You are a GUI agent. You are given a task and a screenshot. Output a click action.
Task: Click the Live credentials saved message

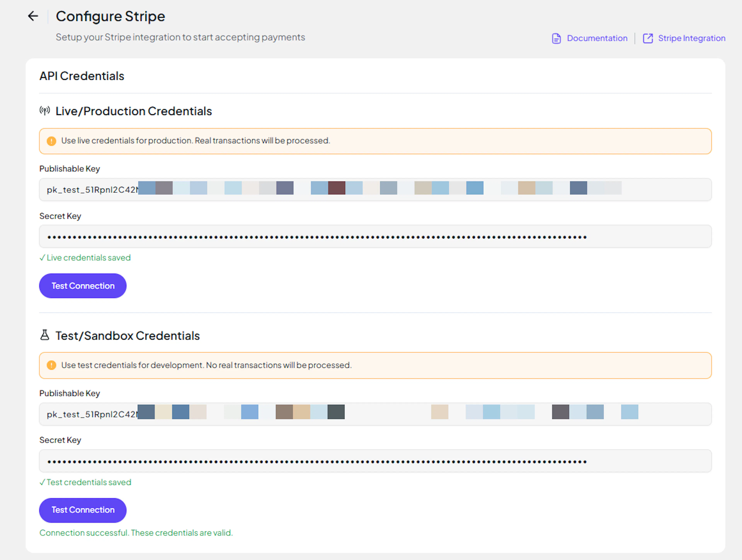(85, 258)
